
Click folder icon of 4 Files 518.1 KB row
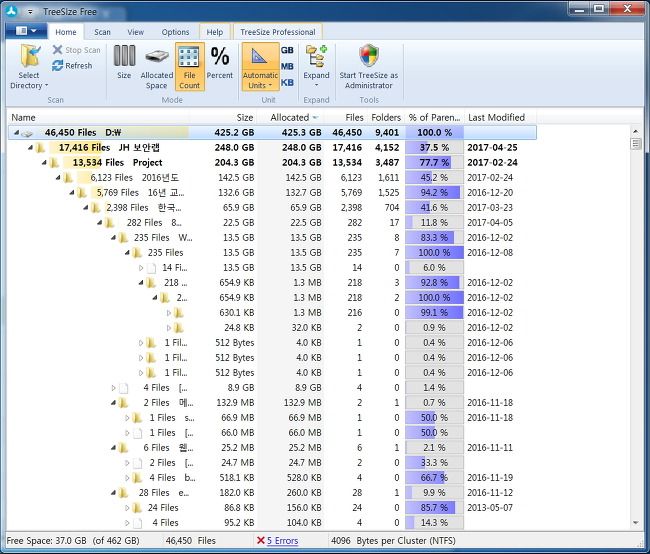[137, 478]
